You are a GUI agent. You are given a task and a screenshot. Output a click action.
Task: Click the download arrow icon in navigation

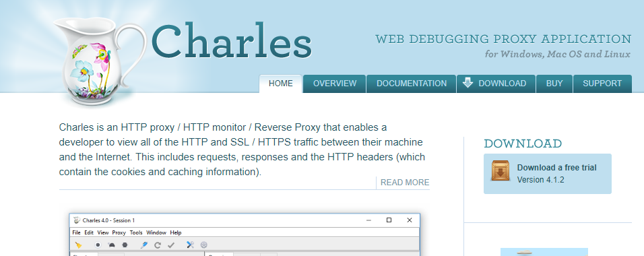pyautogui.click(x=468, y=83)
